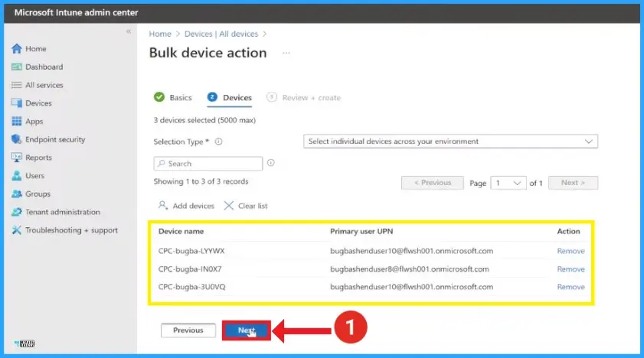Select Tenant administration menu entry

pos(63,212)
